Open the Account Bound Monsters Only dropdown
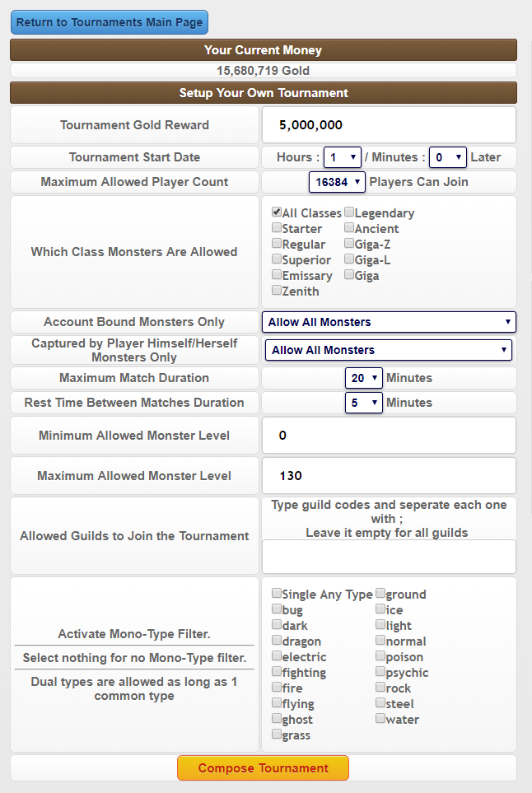Image resolution: width=532 pixels, height=793 pixels. (x=389, y=322)
